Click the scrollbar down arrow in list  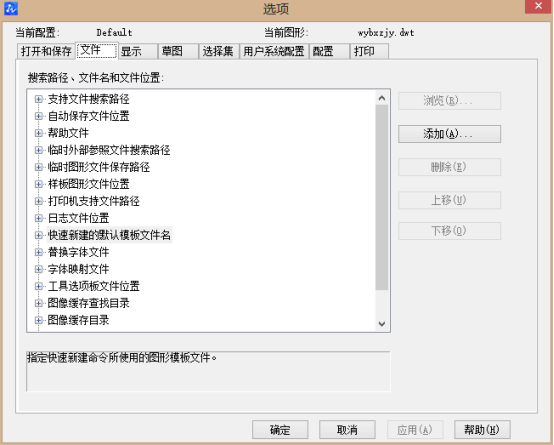pyautogui.click(x=382, y=324)
